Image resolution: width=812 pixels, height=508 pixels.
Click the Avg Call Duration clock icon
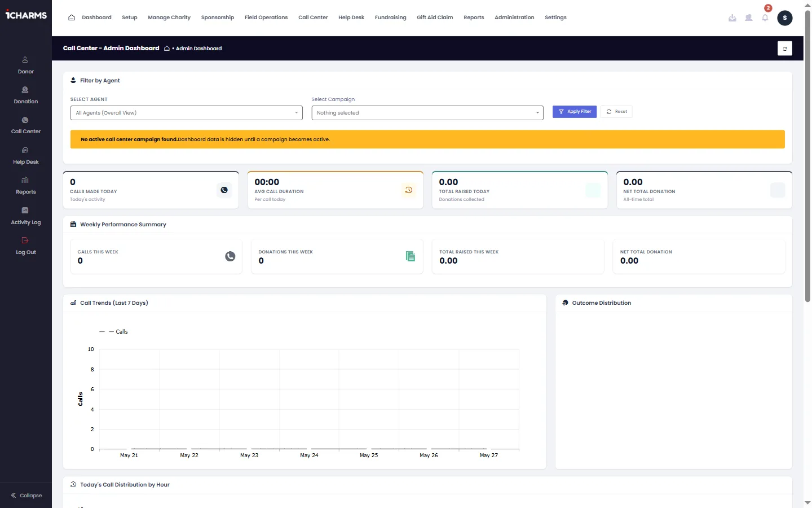click(x=409, y=190)
